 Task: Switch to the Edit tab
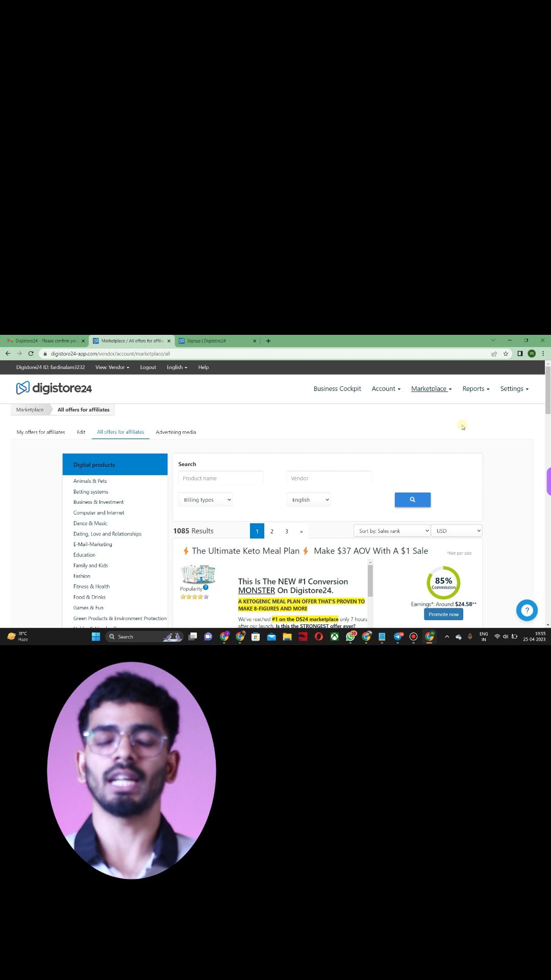coord(81,432)
